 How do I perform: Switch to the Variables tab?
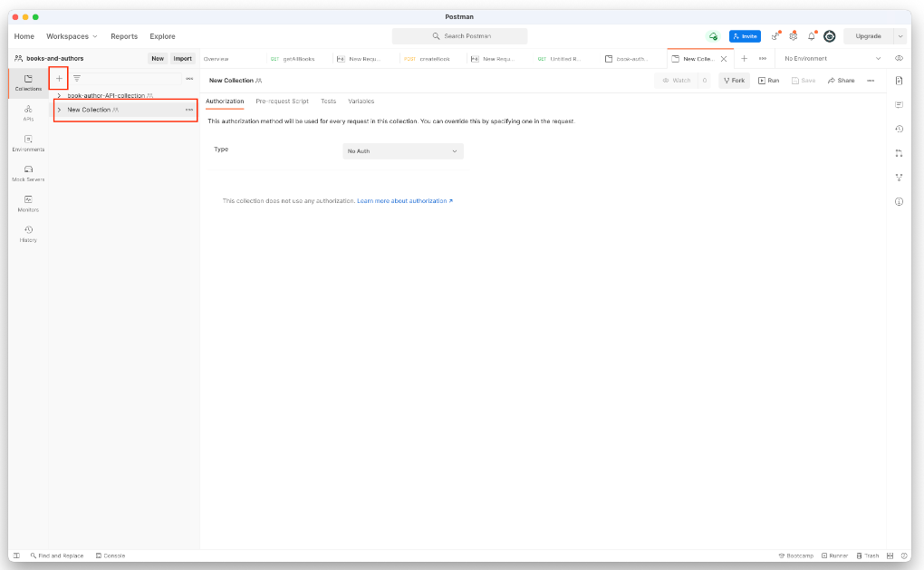pyautogui.click(x=361, y=101)
